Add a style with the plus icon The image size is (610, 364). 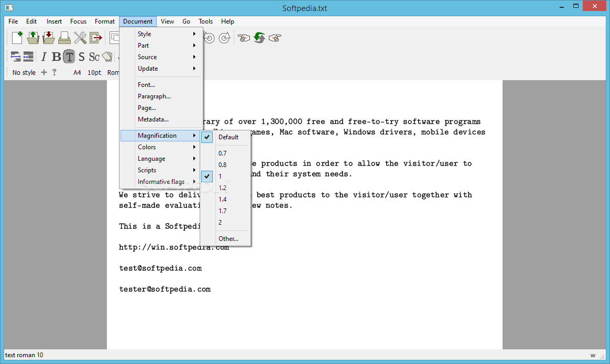pos(44,72)
